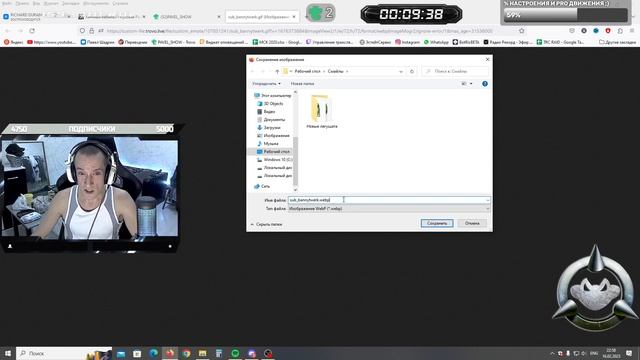Open the YouTube bookmark

(x=51, y=42)
